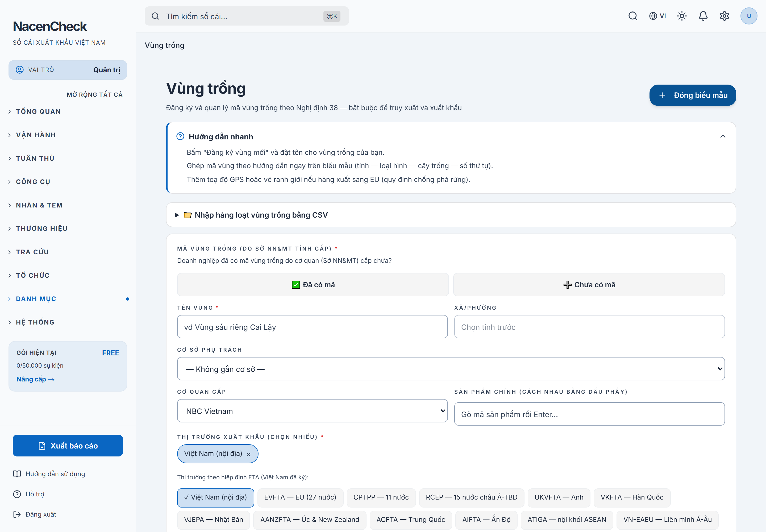Toggle the VKFTA — Hàn Quốc chip
The width and height of the screenshot is (766, 532).
click(x=632, y=497)
